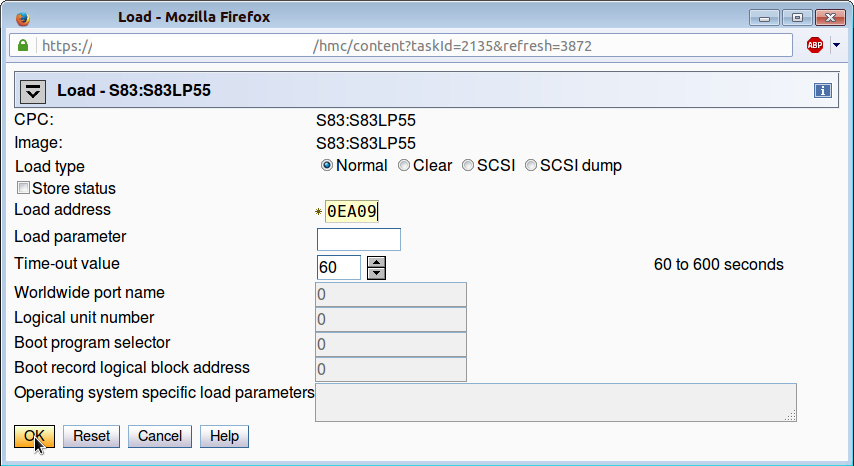
Task: Enable the Store status checkbox
Action: pos(23,188)
